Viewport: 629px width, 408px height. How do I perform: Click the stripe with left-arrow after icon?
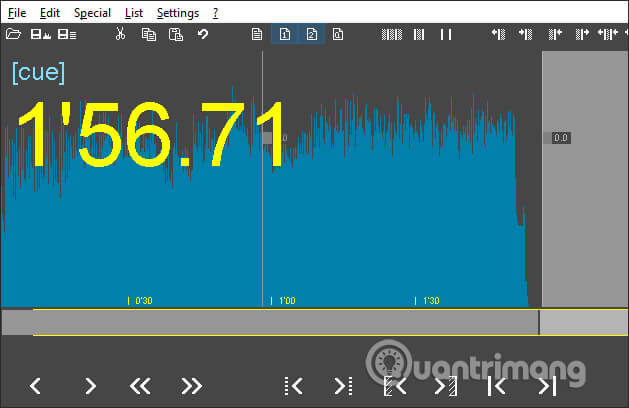point(555,35)
